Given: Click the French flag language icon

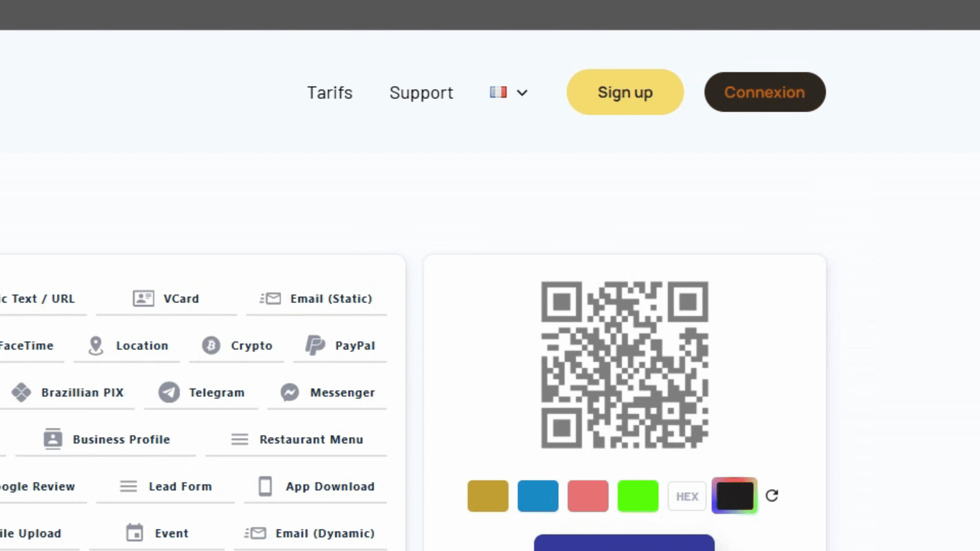Looking at the screenshot, I should 498,92.
